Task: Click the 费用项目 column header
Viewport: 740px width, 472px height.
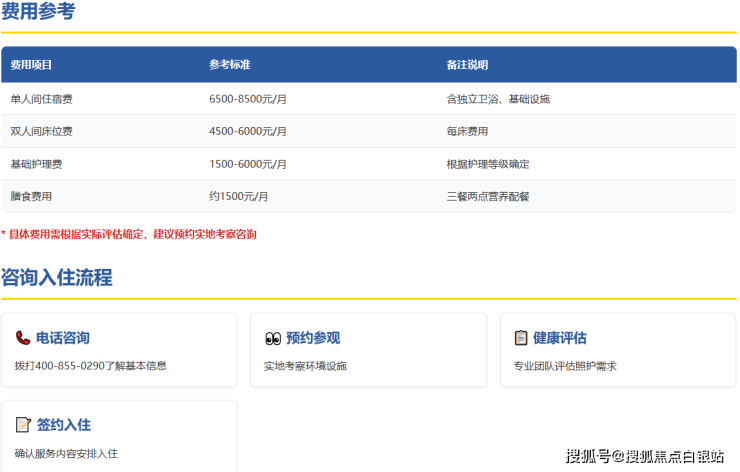Action: click(31, 65)
